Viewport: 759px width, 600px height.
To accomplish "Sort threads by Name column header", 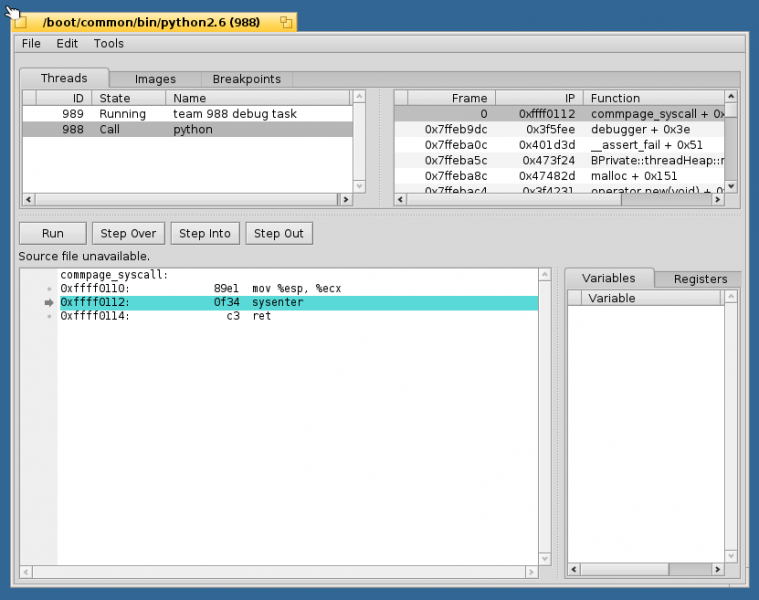I will [258, 98].
